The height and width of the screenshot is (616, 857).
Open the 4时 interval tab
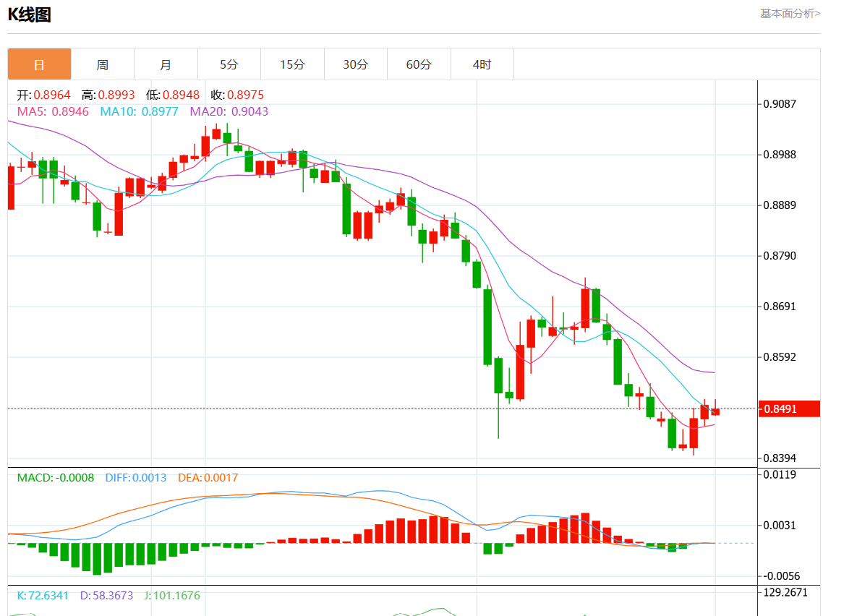482,64
